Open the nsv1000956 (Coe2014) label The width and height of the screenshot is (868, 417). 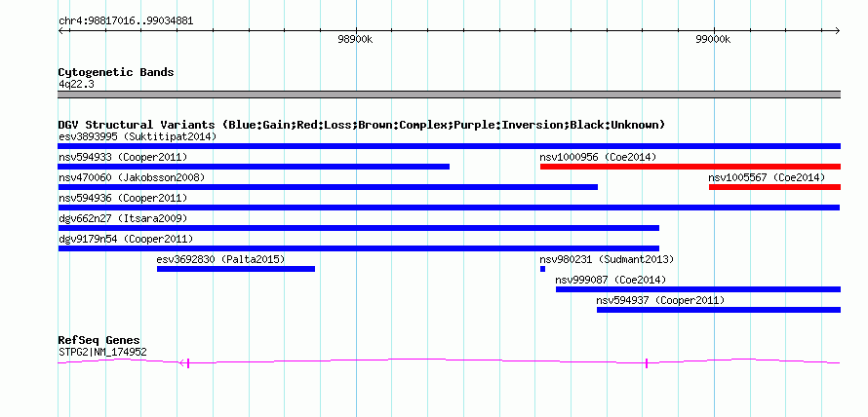click(x=598, y=157)
